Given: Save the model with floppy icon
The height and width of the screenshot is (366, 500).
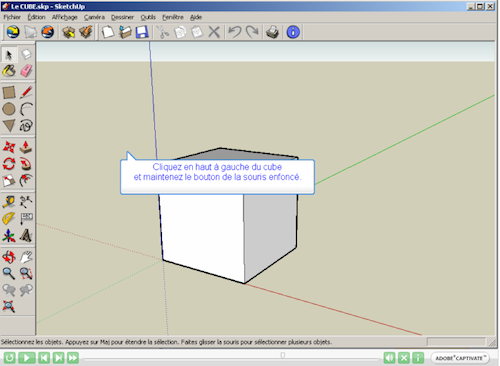Looking at the screenshot, I should [142, 32].
